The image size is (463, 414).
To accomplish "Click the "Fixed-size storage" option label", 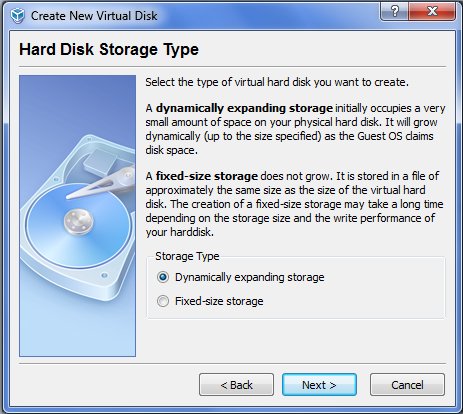I will pyautogui.click(x=219, y=301).
